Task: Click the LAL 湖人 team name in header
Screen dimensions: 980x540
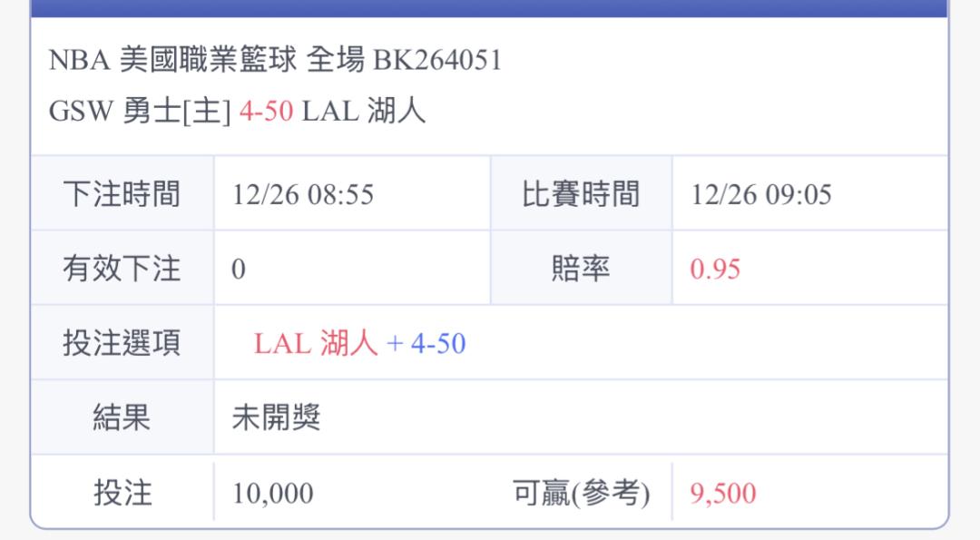Action: point(364,112)
